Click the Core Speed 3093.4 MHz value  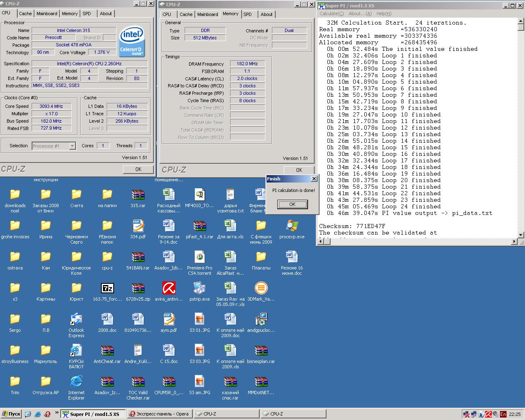pos(51,106)
